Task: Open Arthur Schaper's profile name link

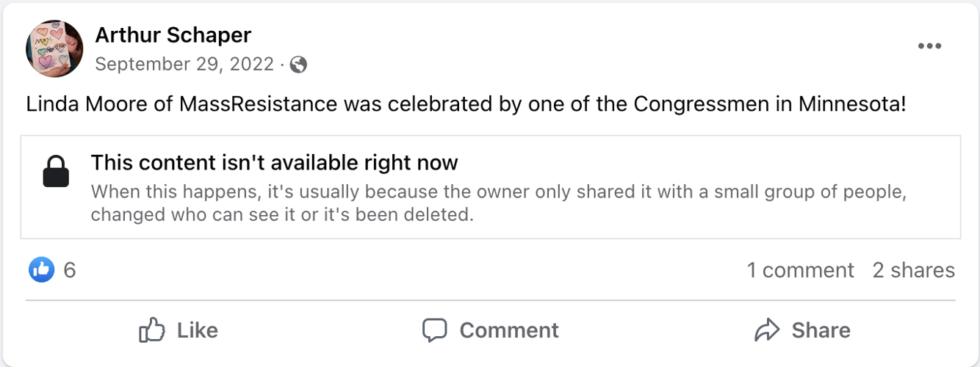Action: coord(173,34)
